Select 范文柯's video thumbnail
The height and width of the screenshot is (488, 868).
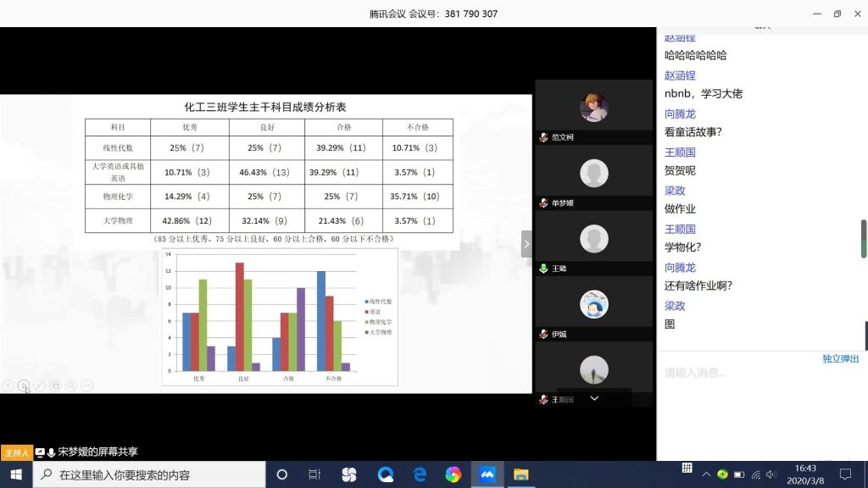[593, 108]
